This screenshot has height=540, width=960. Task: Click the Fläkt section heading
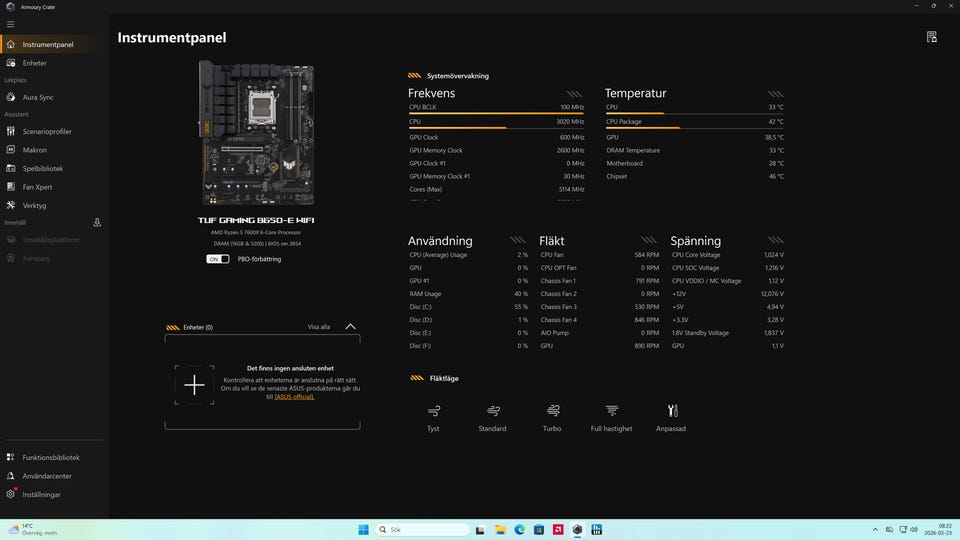(x=552, y=241)
